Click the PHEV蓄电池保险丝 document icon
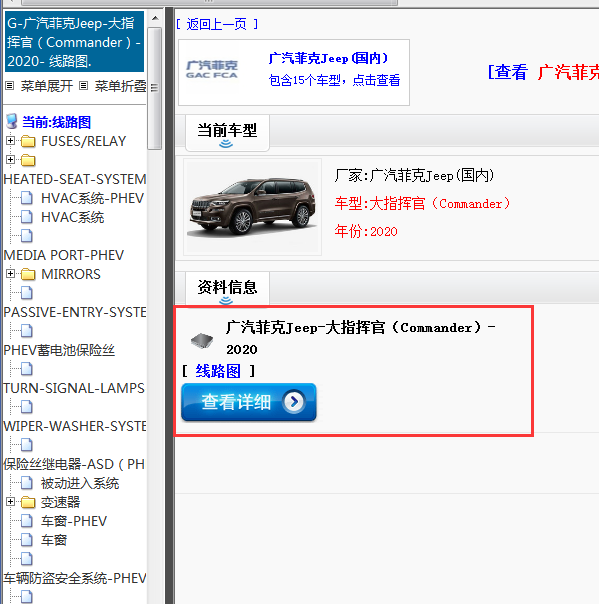Image resolution: width=599 pixels, height=604 pixels. pos(27,331)
